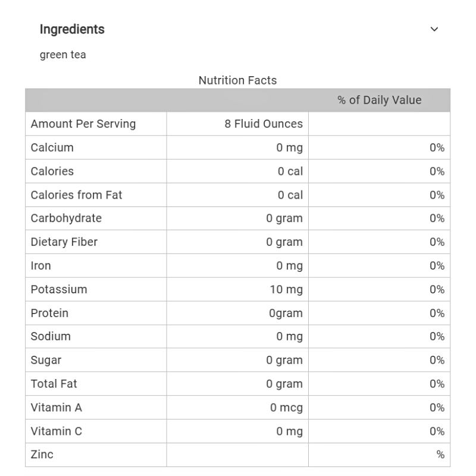
Task: Collapse the Ingredients section chevron
Action: (434, 29)
